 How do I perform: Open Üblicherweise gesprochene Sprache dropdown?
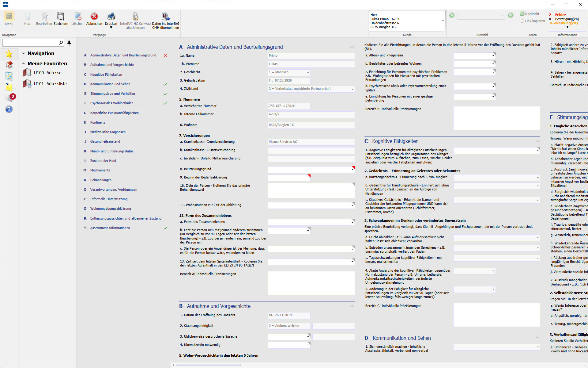pyautogui.click(x=308, y=337)
